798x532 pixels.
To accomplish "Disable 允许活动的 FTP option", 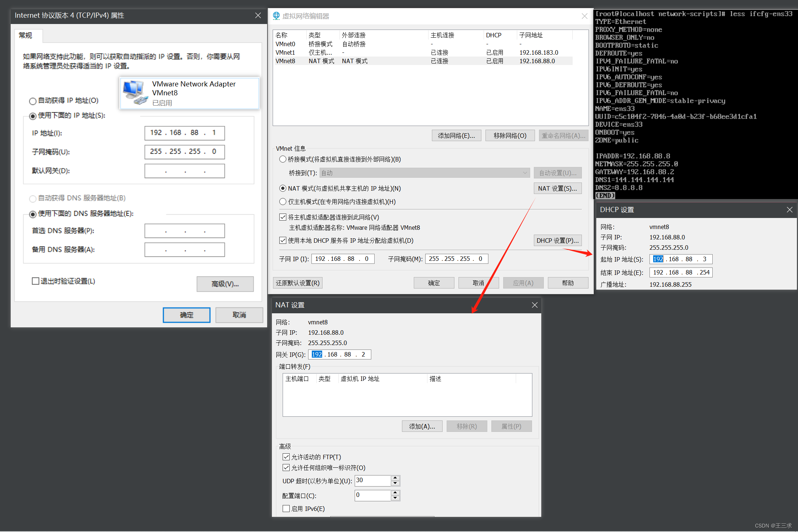I will coord(286,457).
